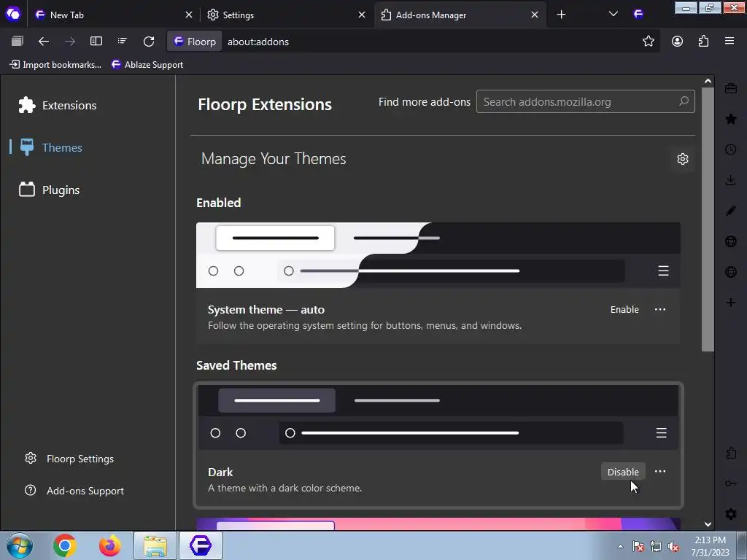The height and width of the screenshot is (560, 747).
Task: Click the Floorp identity badge in the address bar
Action: pyautogui.click(x=194, y=42)
